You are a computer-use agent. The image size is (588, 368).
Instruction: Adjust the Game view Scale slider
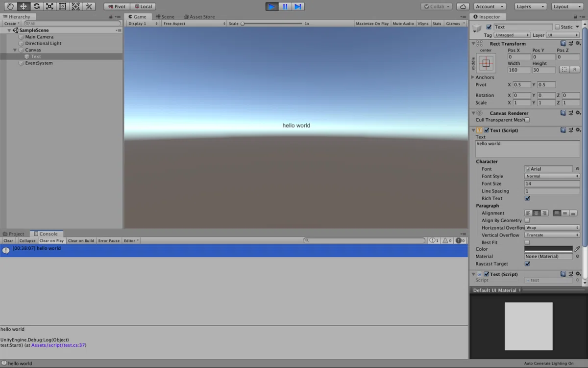point(272,24)
